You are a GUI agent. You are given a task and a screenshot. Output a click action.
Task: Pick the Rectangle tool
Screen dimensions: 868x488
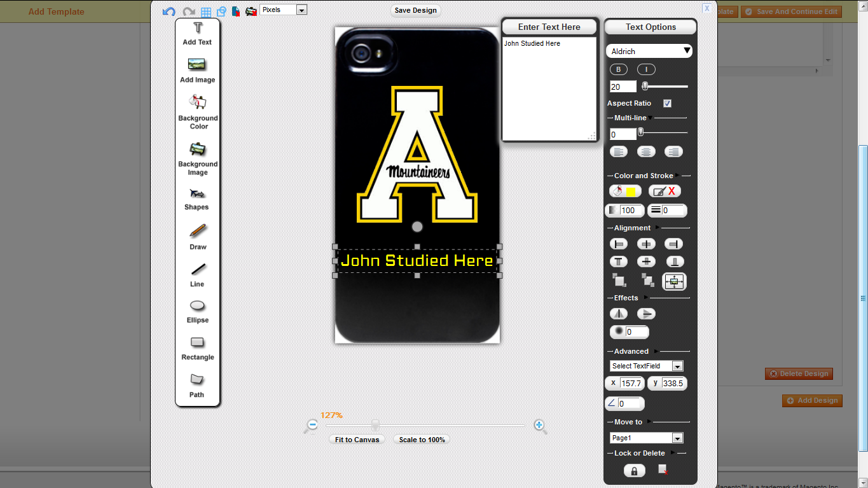(x=198, y=348)
